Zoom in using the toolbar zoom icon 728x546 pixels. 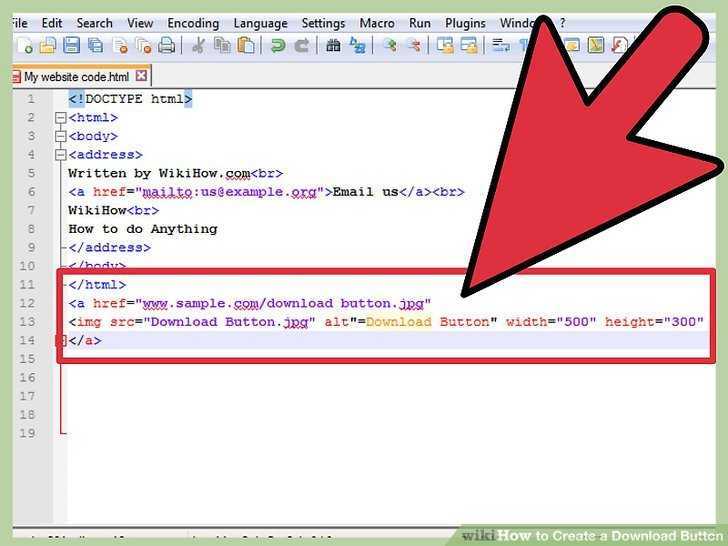tap(390, 46)
